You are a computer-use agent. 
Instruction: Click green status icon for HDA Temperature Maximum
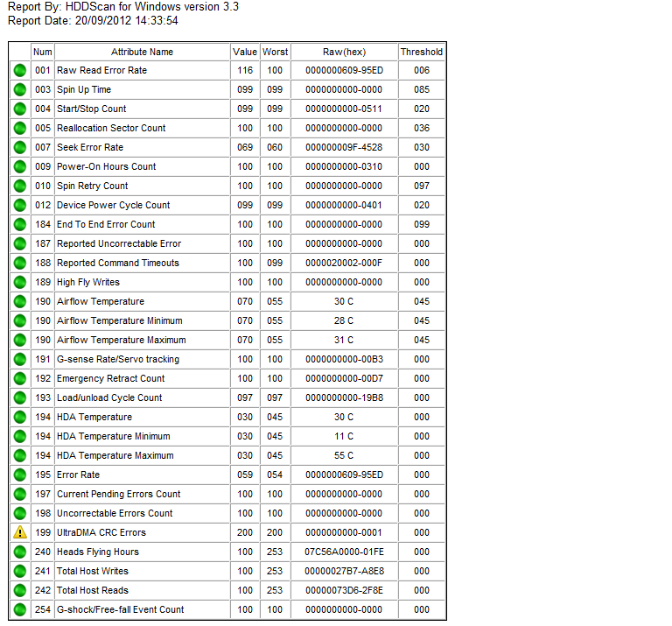[20, 455]
